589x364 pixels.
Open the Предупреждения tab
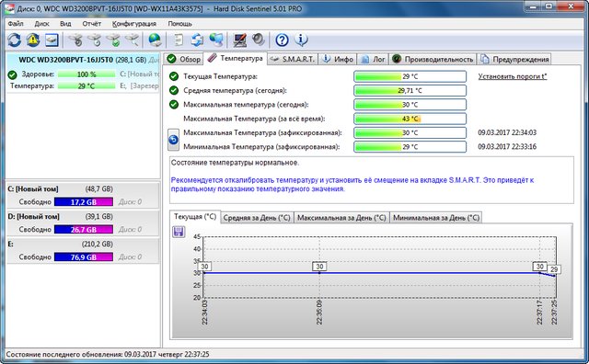coord(514,60)
